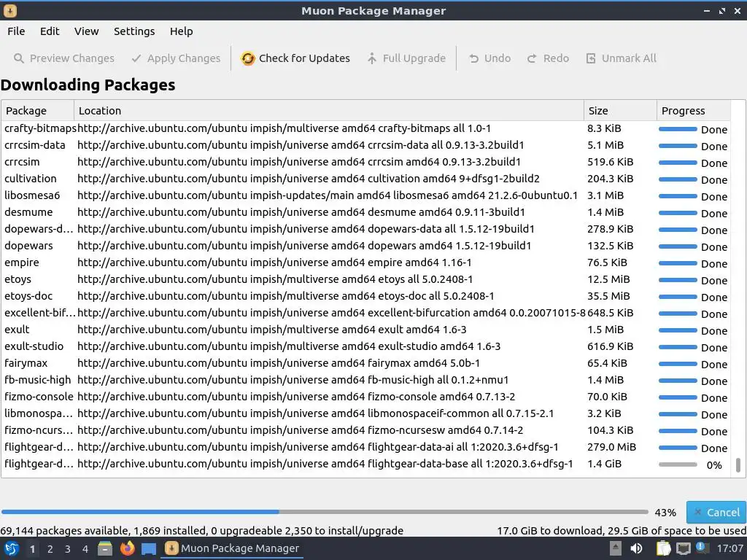Sort by the Progress column header
The image size is (747, 560).
click(694, 111)
